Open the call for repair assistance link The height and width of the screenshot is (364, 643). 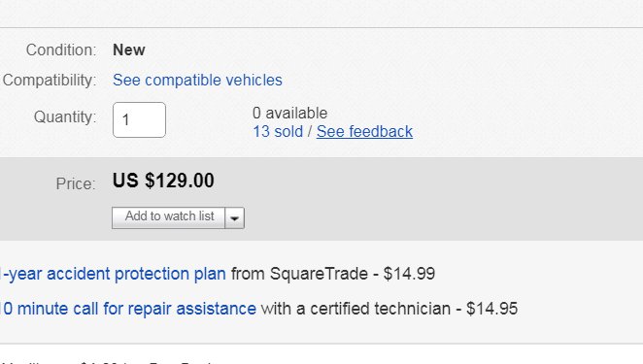point(128,309)
